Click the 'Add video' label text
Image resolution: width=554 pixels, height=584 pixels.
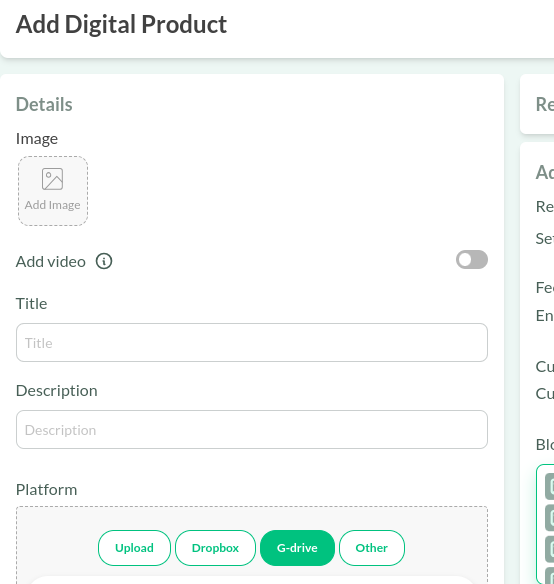[x=51, y=262]
